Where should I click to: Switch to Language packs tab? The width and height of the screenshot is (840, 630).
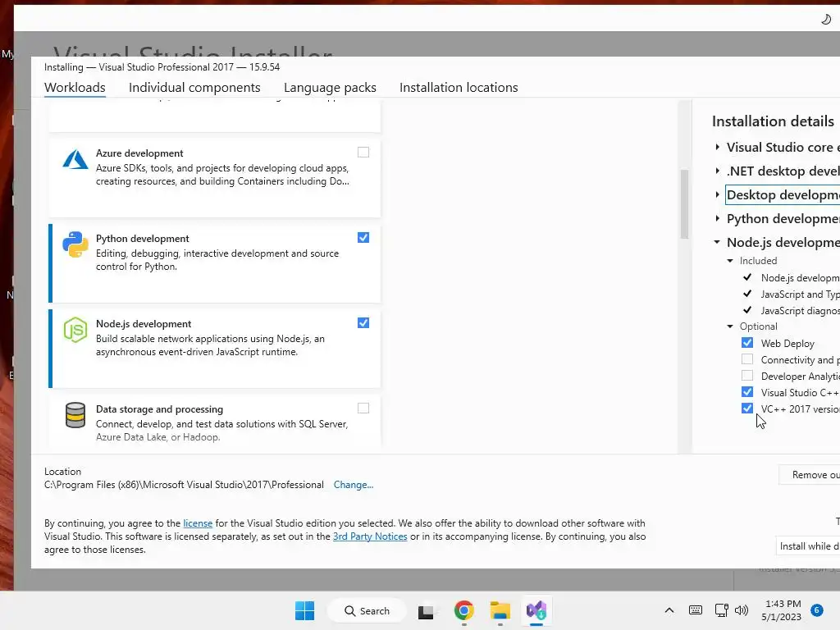click(330, 87)
